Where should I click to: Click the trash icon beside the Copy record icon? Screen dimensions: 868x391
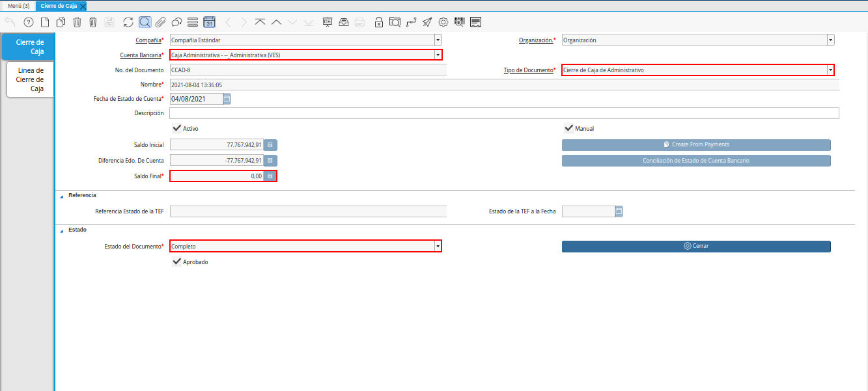click(77, 22)
